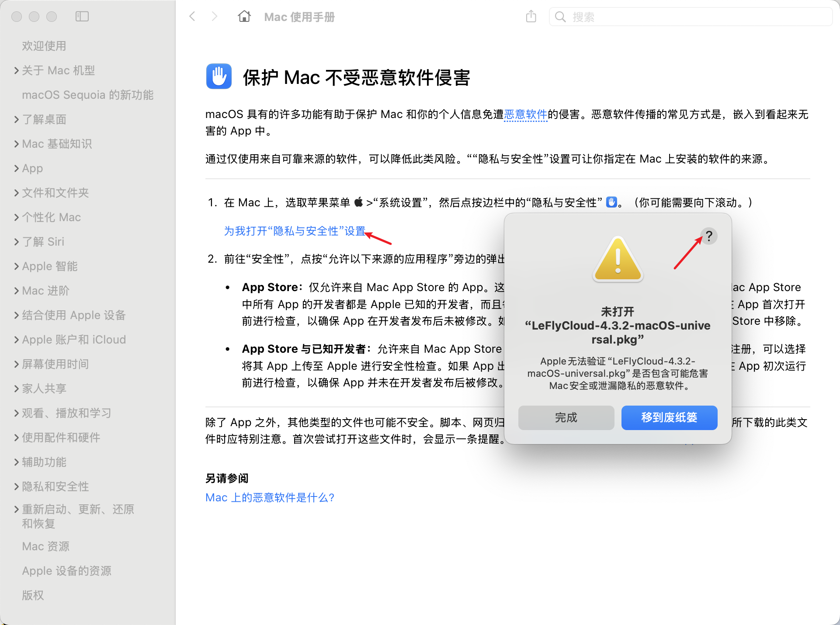Click the dialog package name LeFlyCloud-4.3.2-macOS-universal.pkg
The height and width of the screenshot is (625, 840).
click(618, 332)
